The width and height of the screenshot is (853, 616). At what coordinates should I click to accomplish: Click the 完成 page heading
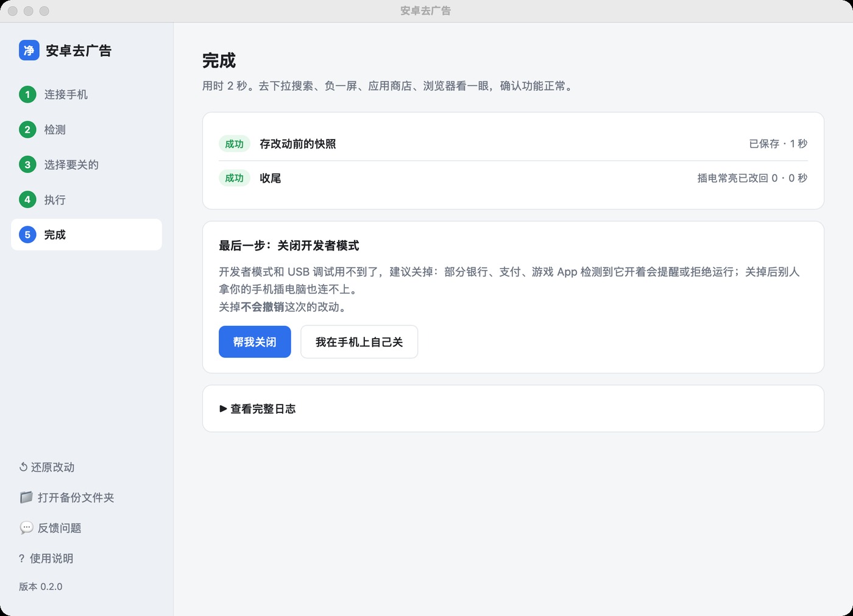click(219, 61)
